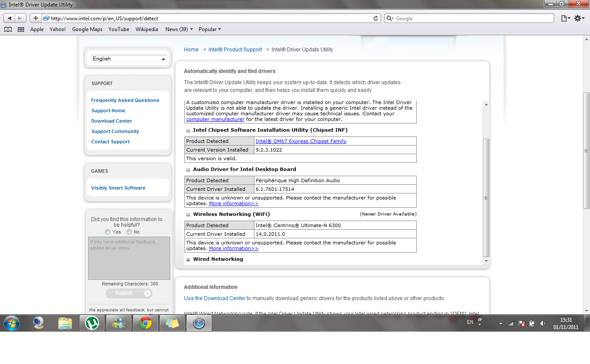The image size is (590, 364).
Task: Open the network signal tray icon
Action: [511, 323]
